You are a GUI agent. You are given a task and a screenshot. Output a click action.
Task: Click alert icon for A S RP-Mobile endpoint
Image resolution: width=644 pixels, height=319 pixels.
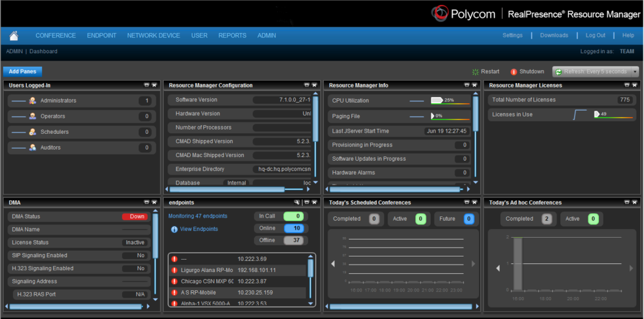[x=174, y=293]
